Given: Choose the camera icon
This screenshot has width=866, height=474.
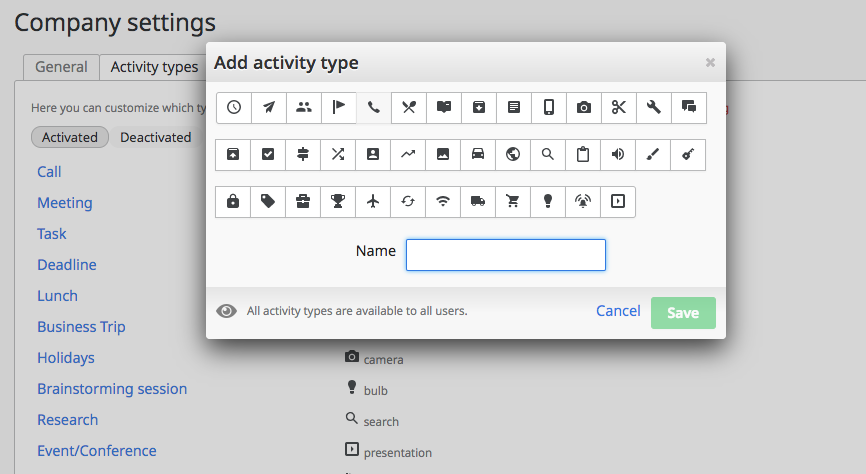Looking at the screenshot, I should click(584, 108).
